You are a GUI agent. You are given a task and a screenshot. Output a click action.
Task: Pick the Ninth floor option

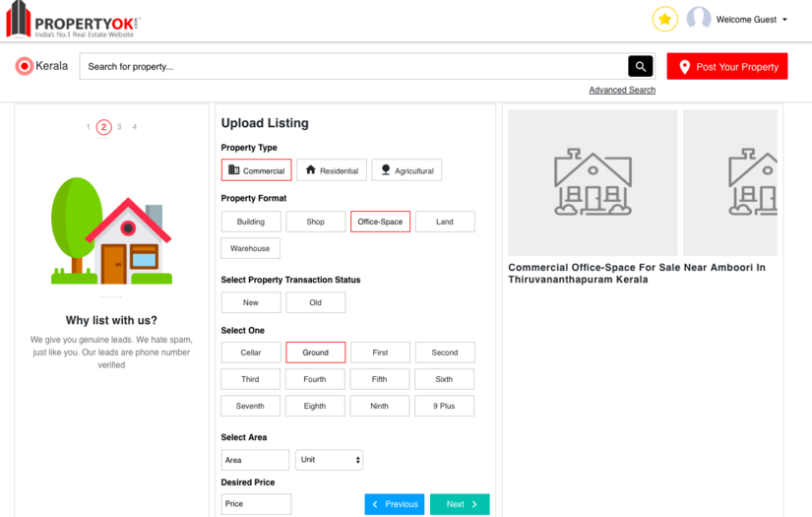click(380, 406)
